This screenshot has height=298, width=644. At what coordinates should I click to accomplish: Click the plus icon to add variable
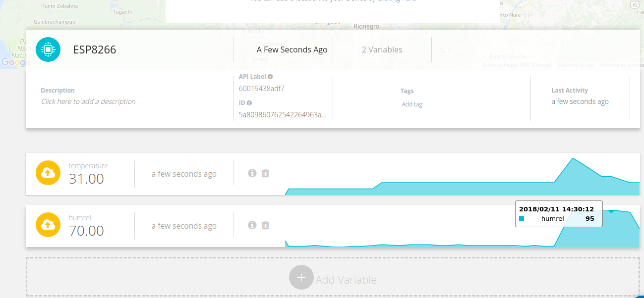pos(301,278)
